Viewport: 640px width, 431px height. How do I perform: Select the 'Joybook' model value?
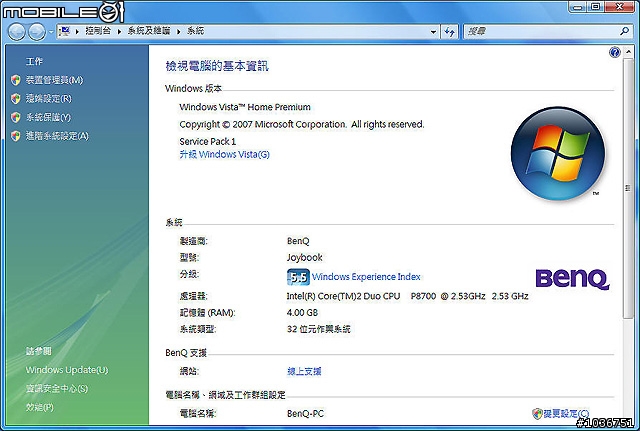pos(304,258)
